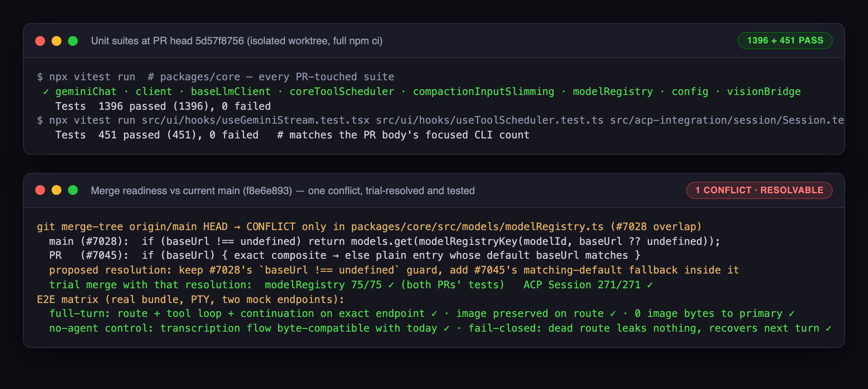Image resolution: width=868 pixels, height=389 pixels.
Task: Click the 'proposed resolution:' line
Action: click(394, 270)
